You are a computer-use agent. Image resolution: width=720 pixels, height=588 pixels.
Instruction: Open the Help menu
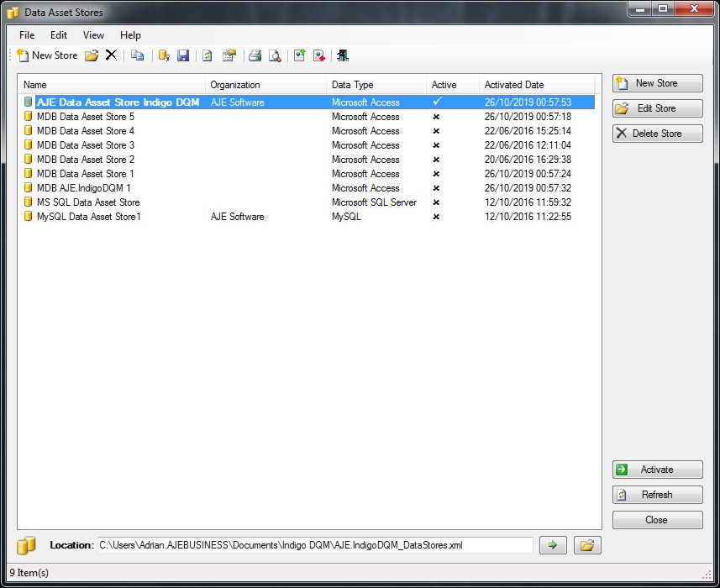(x=130, y=35)
